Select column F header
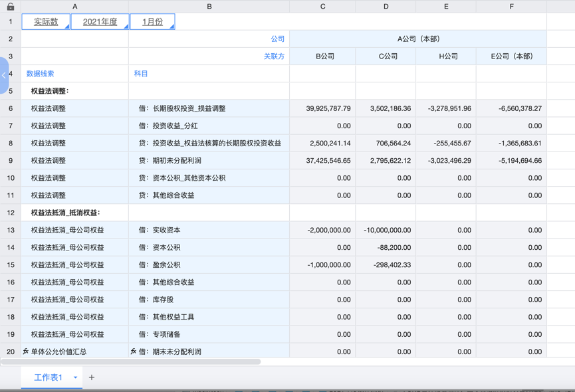The image size is (575, 392). (511, 6)
